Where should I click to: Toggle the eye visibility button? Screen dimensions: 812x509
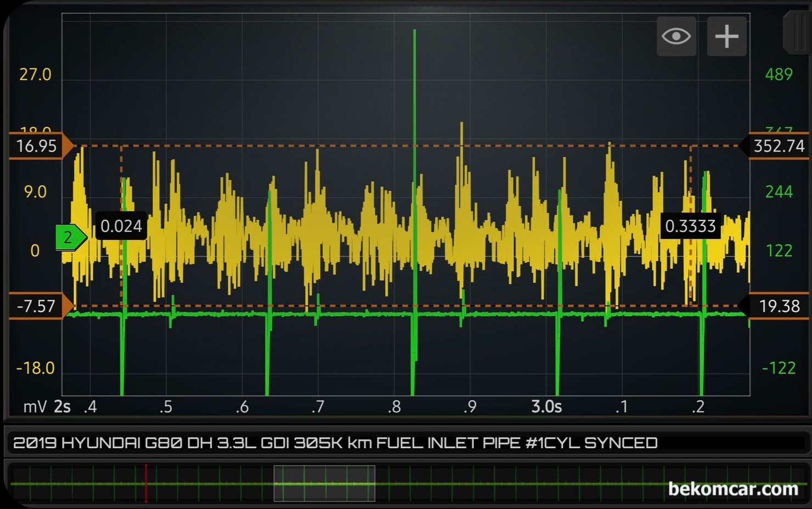click(x=676, y=36)
